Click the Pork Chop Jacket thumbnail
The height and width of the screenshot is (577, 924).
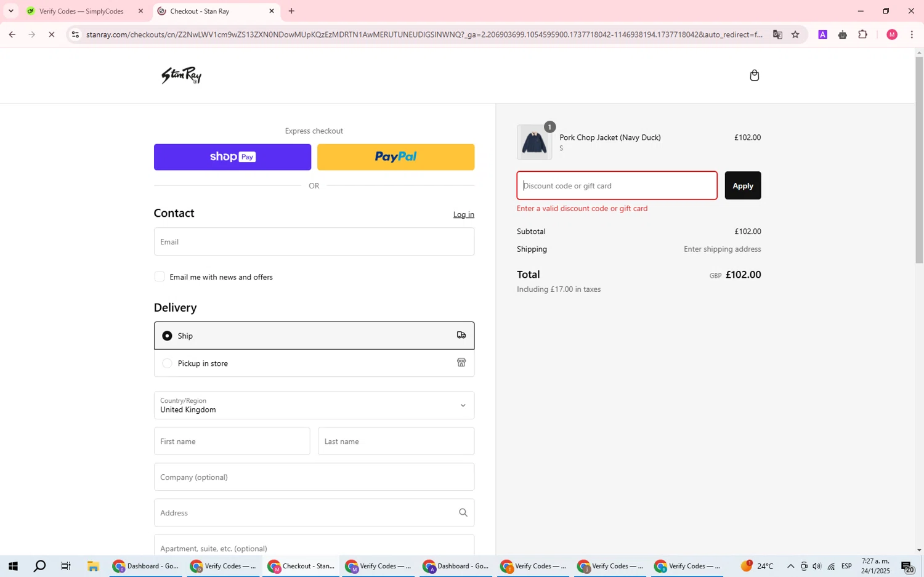pos(534,142)
